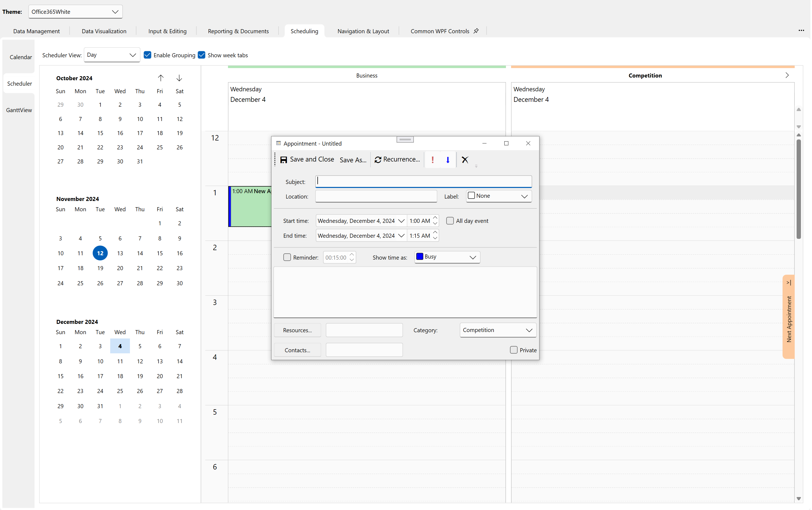Click the 1:00 AM New Appointment block
812x510 pixels.
click(x=250, y=206)
